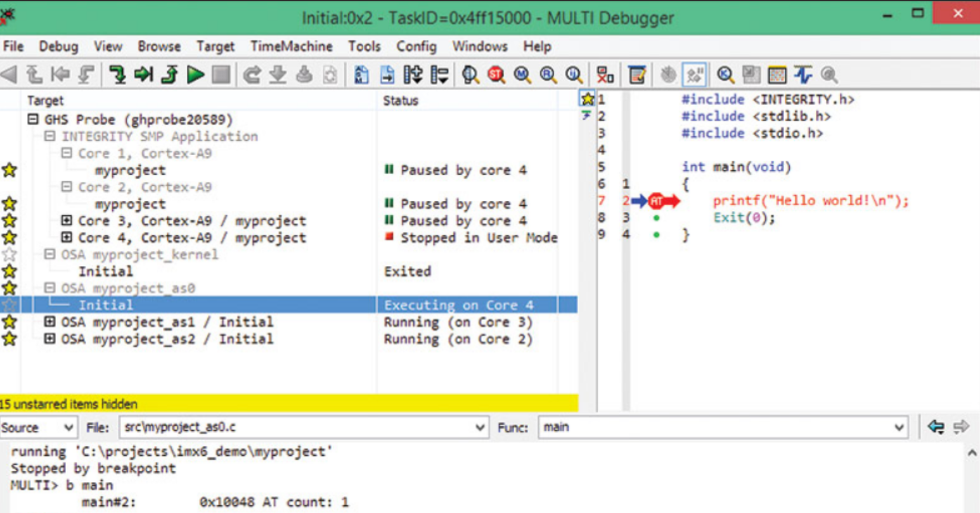
Task: Click the highlighted target-list toggle toolbar icon
Action: pyautogui.click(x=695, y=75)
